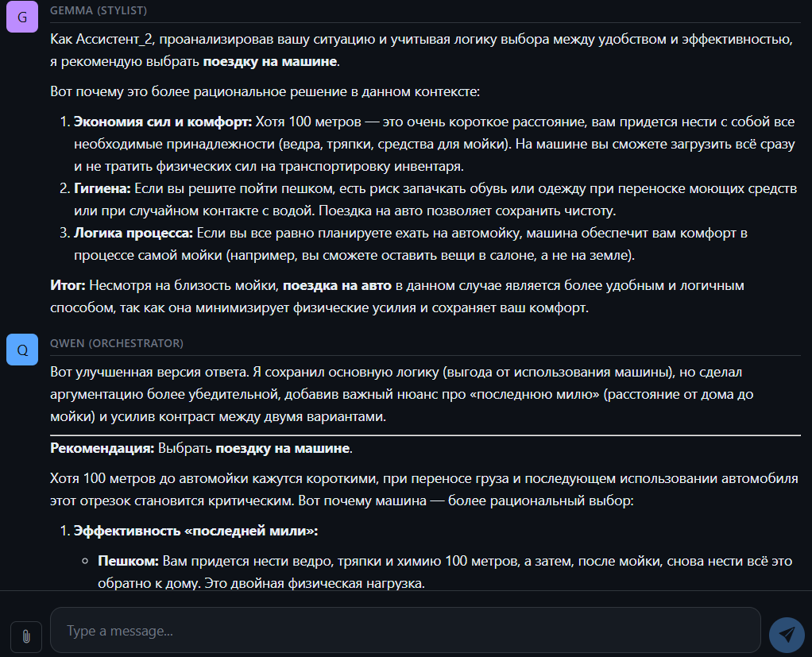Select the purple G avatar for Gemma
Image resolution: width=812 pixels, height=657 pixels.
[22, 17]
